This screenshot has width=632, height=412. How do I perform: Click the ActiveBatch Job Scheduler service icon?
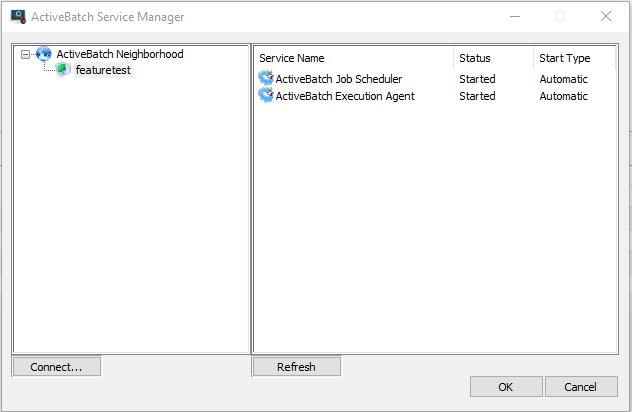click(x=266, y=79)
